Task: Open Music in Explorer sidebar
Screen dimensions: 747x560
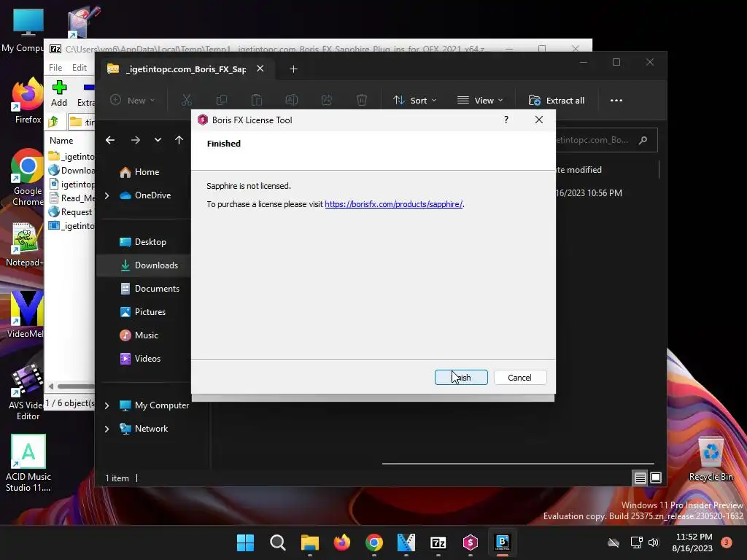Action: pyautogui.click(x=139, y=335)
